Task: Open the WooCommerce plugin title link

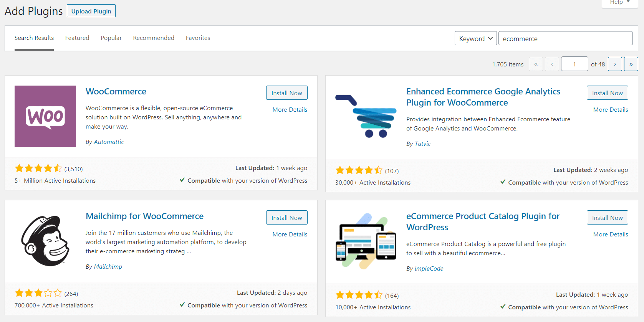Action: (116, 92)
